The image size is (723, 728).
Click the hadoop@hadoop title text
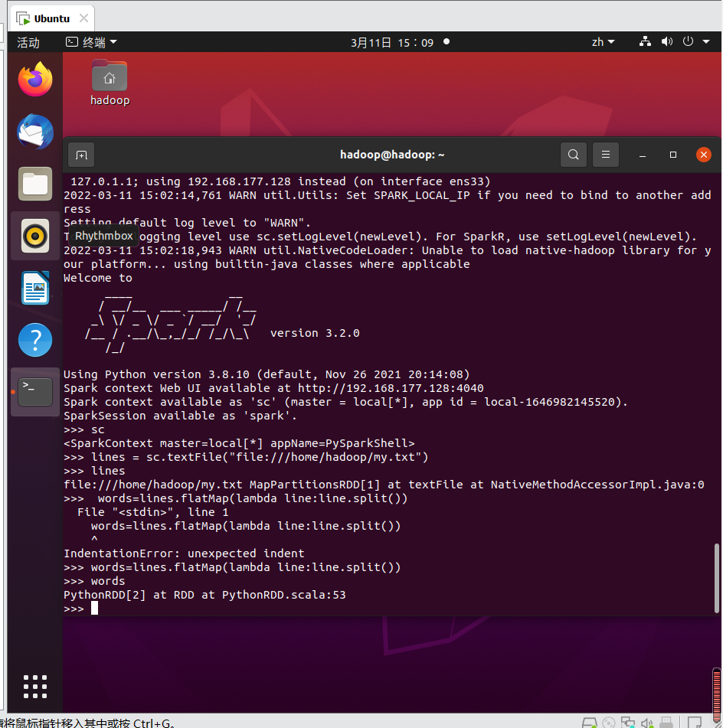(391, 155)
